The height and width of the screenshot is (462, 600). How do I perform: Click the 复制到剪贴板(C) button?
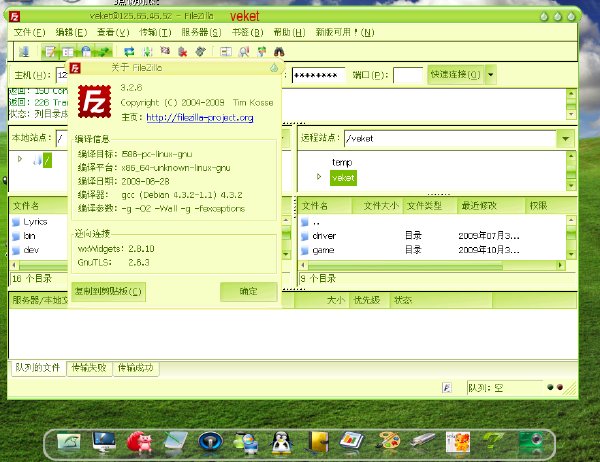point(108,292)
